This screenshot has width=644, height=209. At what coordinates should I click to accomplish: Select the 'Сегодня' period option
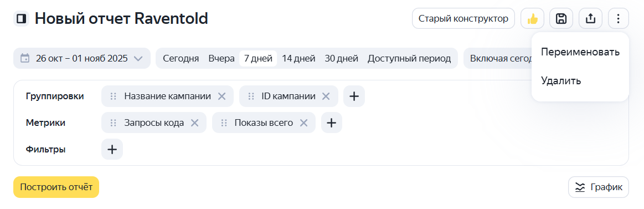181,58
